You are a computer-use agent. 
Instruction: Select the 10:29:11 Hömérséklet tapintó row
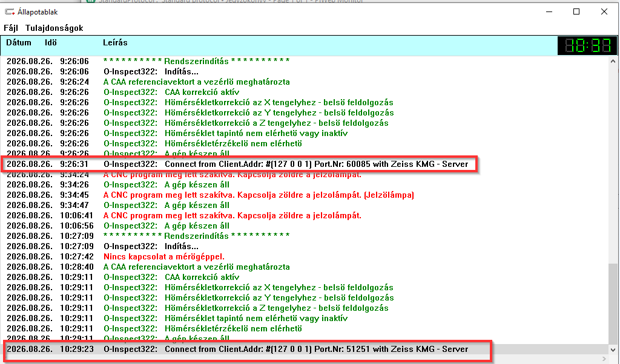(x=305, y=318)
